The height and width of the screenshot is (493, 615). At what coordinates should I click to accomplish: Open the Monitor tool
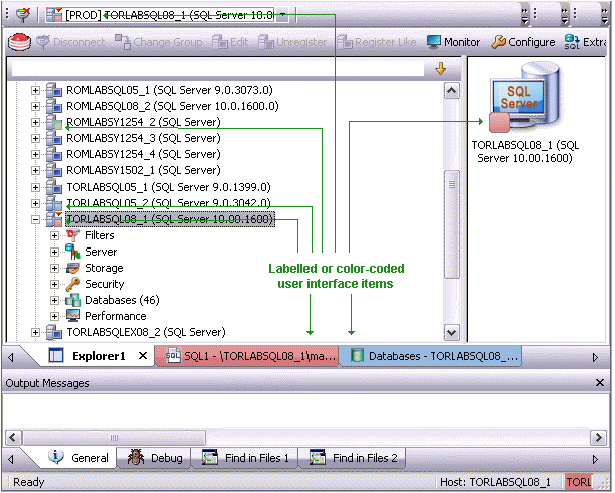coord(453,42)
